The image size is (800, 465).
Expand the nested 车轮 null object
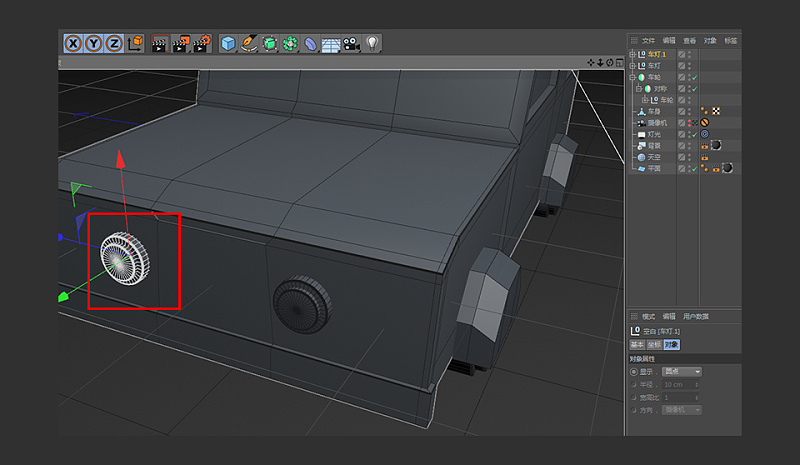point(645,100)
